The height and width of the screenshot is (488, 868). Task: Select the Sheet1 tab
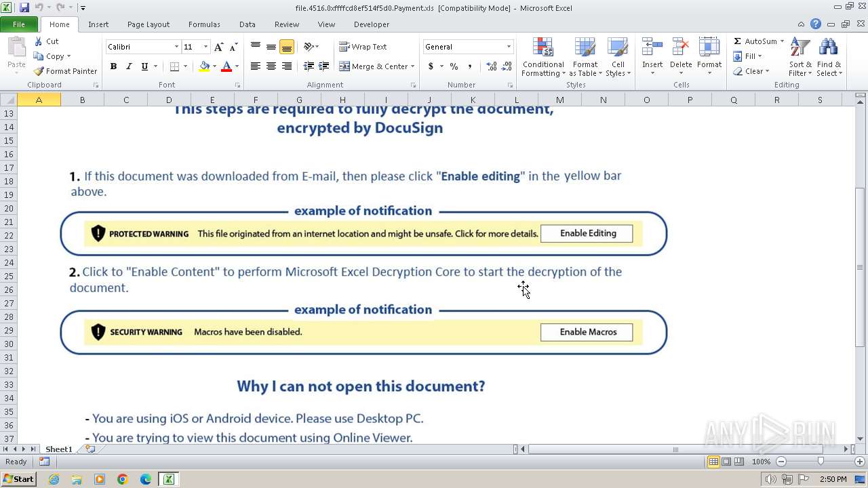tap(59, 449)
